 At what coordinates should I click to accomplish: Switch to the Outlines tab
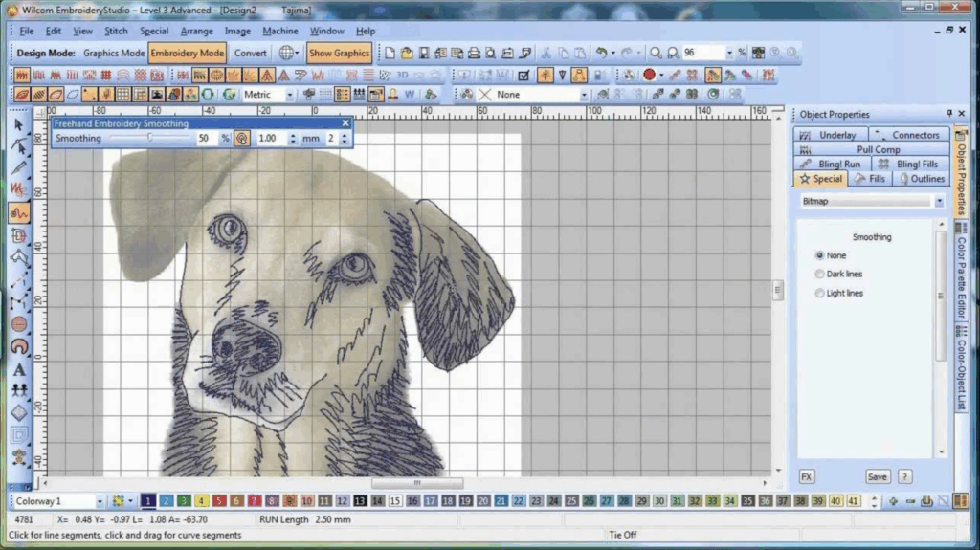[923, 179]
